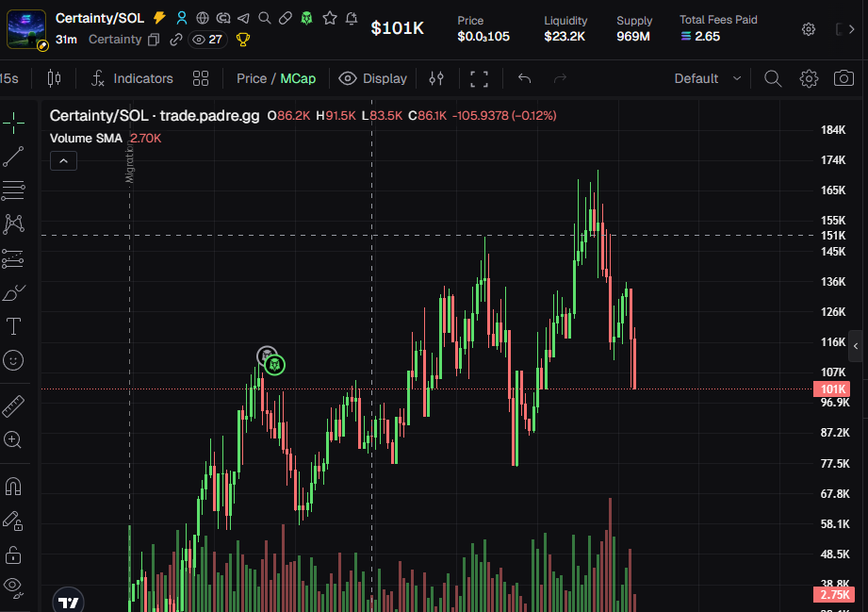The height and width of the screenshot is (612, 868).
Task: Expand the right sidebar arrow tab
Action: tap(856, 346)
